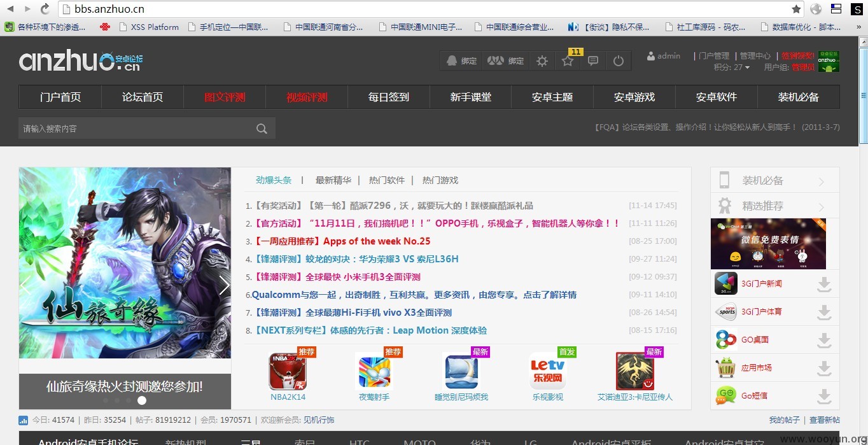Switch to 劲爆头条 tab
The height and width of the screenshot is (445, 868).
point(274,180)
